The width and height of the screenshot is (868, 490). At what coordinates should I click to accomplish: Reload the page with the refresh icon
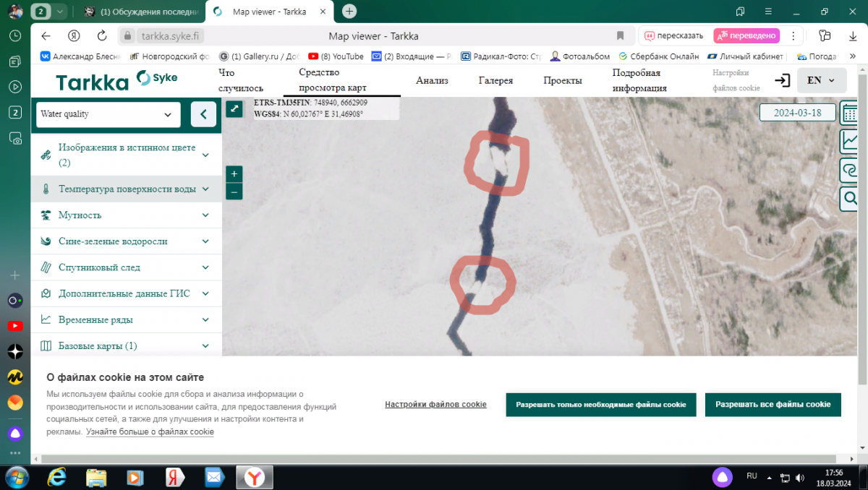pyautogui.click(x=102, y=36)
